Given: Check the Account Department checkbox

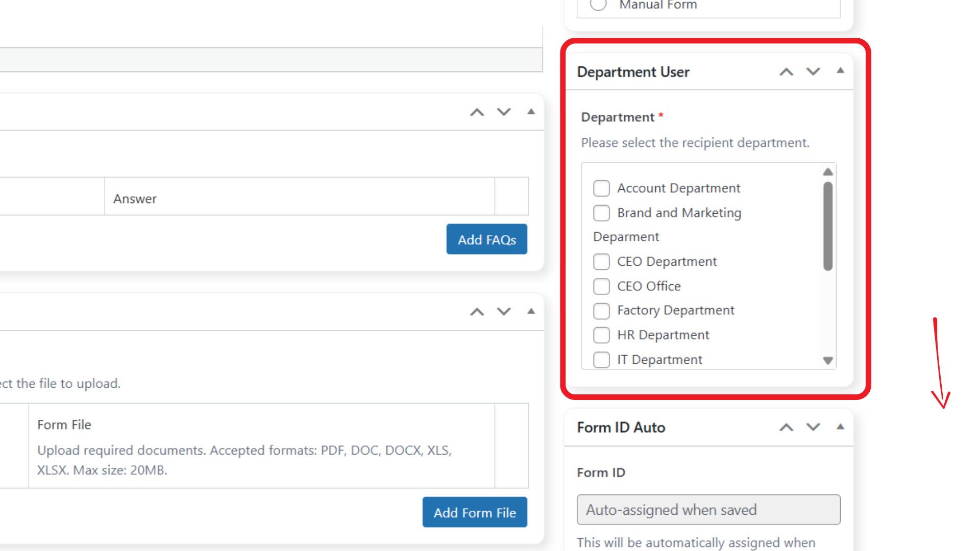Looking at the screenshot, I should [601, 188].
